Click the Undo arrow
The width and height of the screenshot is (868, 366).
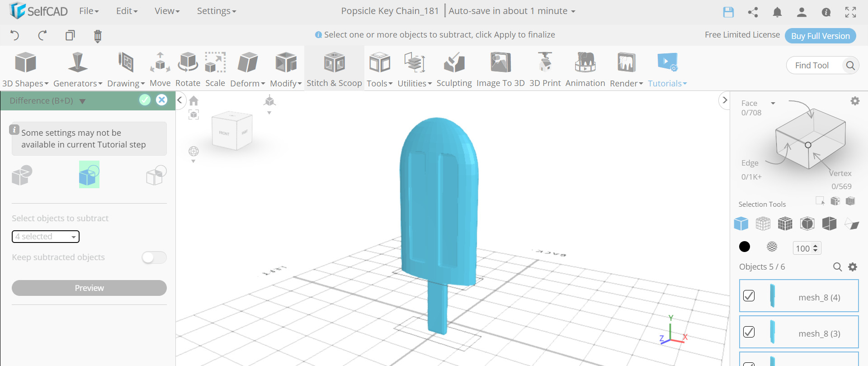pos(14,35)
